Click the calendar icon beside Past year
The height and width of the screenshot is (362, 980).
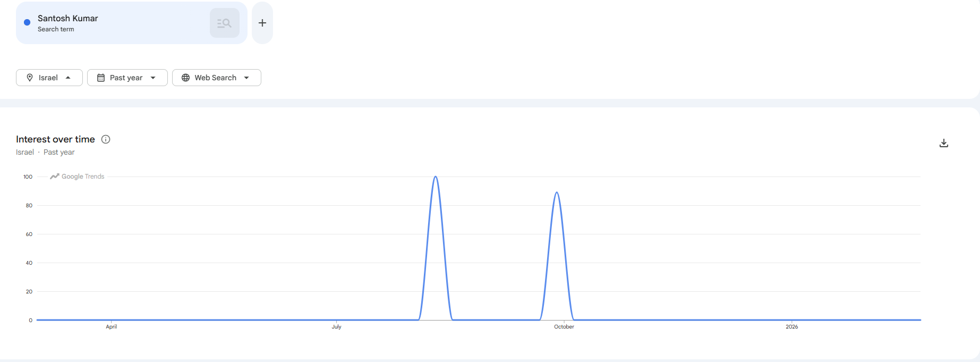pyautogui.click(x=101, y=78)
